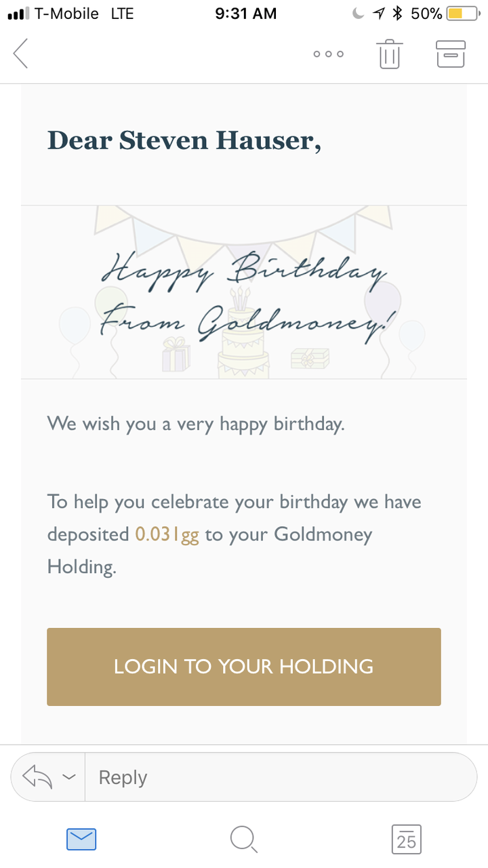Viewport: 488px width, 868px height.
Task: Tap the location arrow status icon
Action: click(380, 14)
